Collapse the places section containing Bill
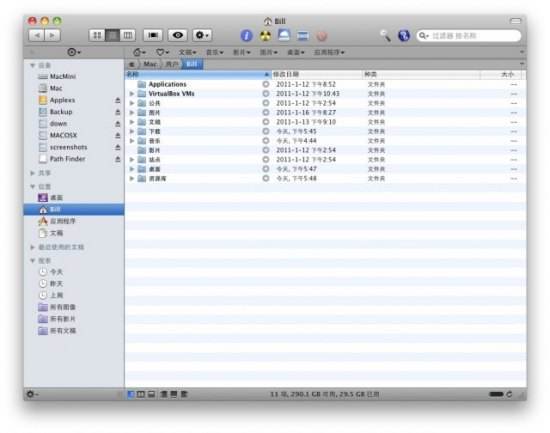This screenshot has height=433, width=550. [x=33, y=186]
